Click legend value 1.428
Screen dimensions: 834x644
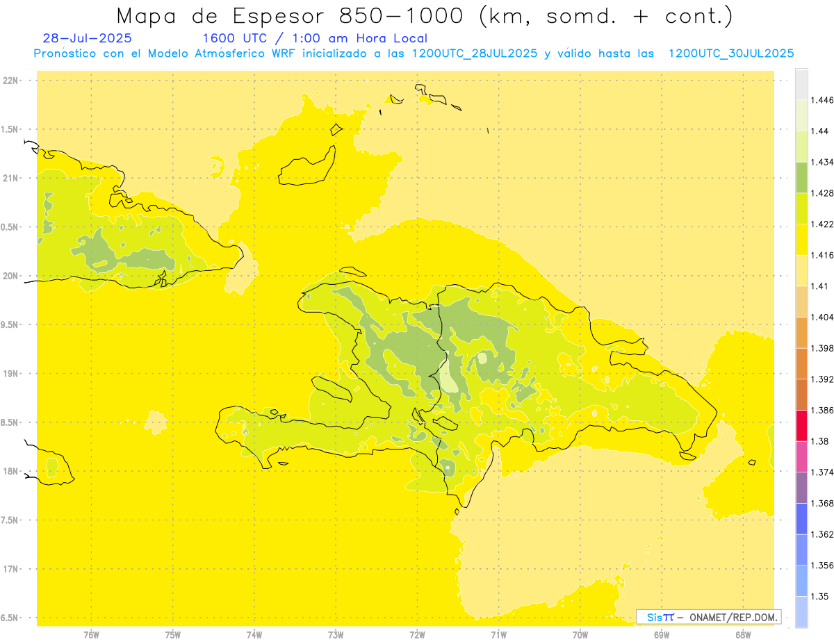pyautogui.click(x=824, y=193)
